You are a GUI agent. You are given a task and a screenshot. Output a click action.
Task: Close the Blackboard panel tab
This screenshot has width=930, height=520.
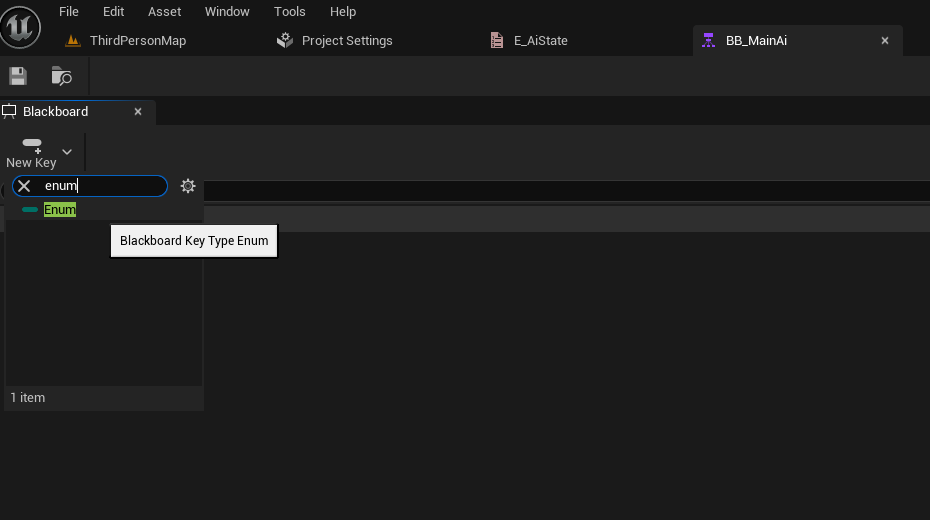coord(138,111)
